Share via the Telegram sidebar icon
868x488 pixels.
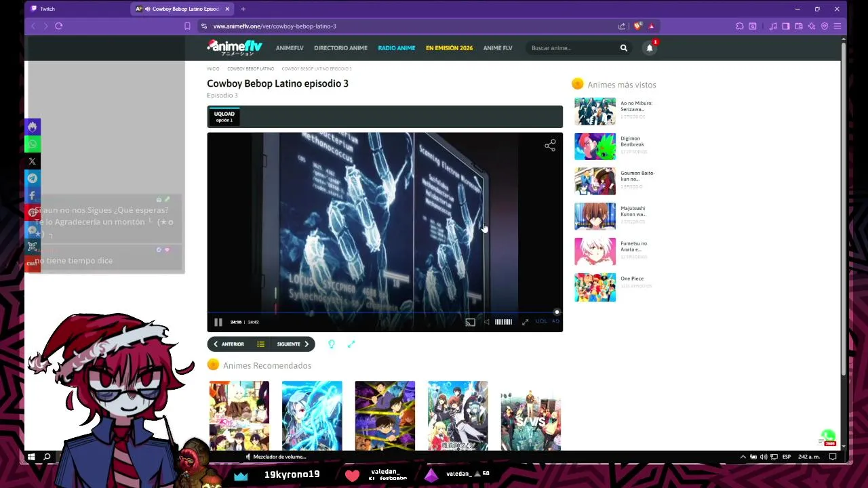33,178
